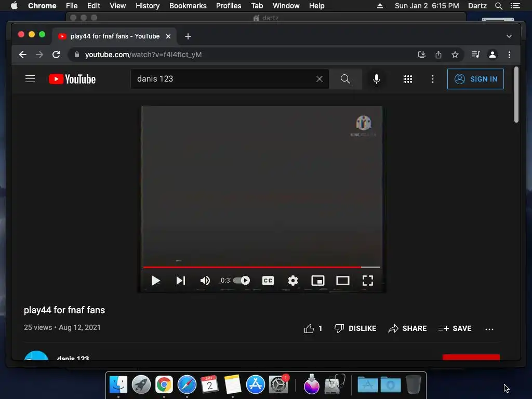Image resolution: width=532 pixels, height=399 pixels.
Task: Open Safari from the Dock
Action: [x=187, y=385]
